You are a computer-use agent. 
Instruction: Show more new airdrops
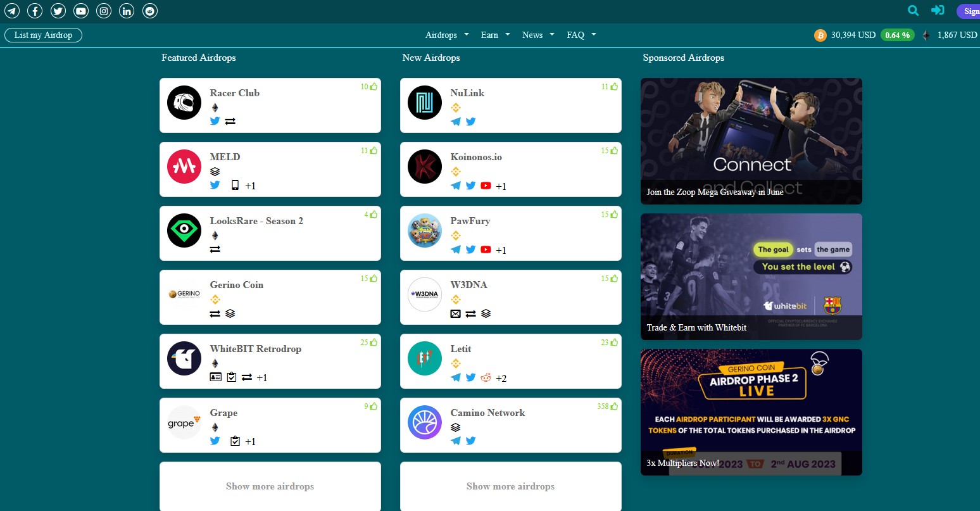(511, 486)
